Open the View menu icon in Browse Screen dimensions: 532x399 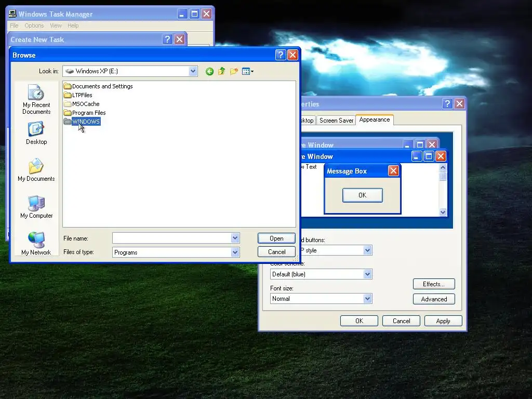point(248,71)
